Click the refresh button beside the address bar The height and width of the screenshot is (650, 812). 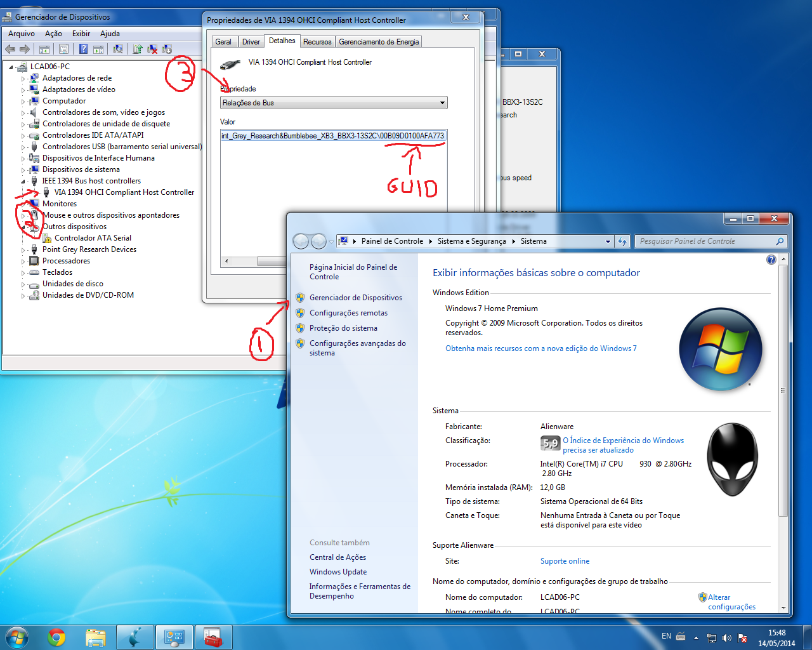[623, 241]
